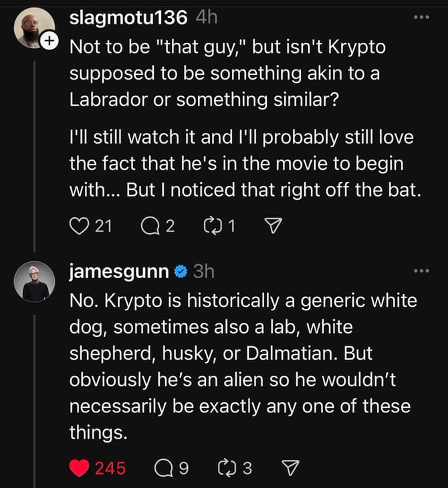Screen dimensions: 448x488
Task: Follow slagmotu136 using plus badge
Action: (x=49, y=41)
